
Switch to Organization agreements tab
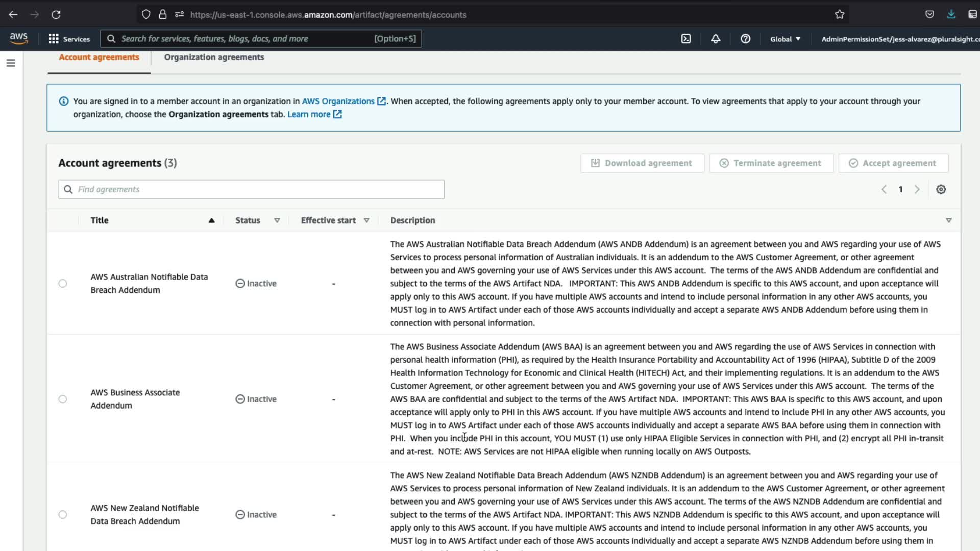point(214,57)
